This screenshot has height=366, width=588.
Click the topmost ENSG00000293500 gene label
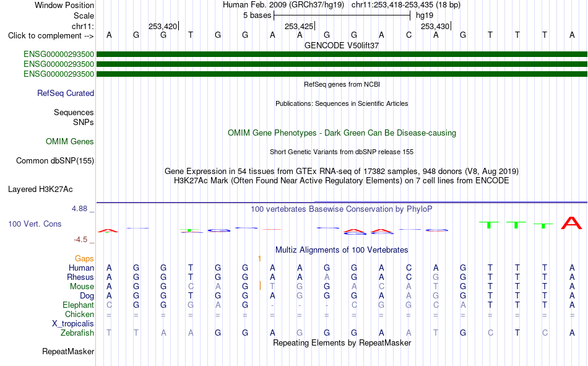[x=59, y=54]
